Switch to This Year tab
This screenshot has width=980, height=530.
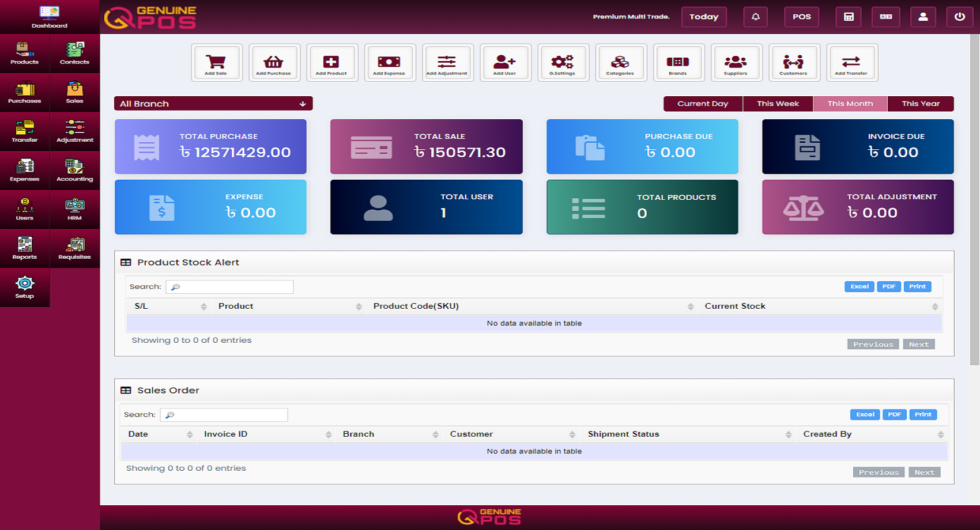[921, 104]
